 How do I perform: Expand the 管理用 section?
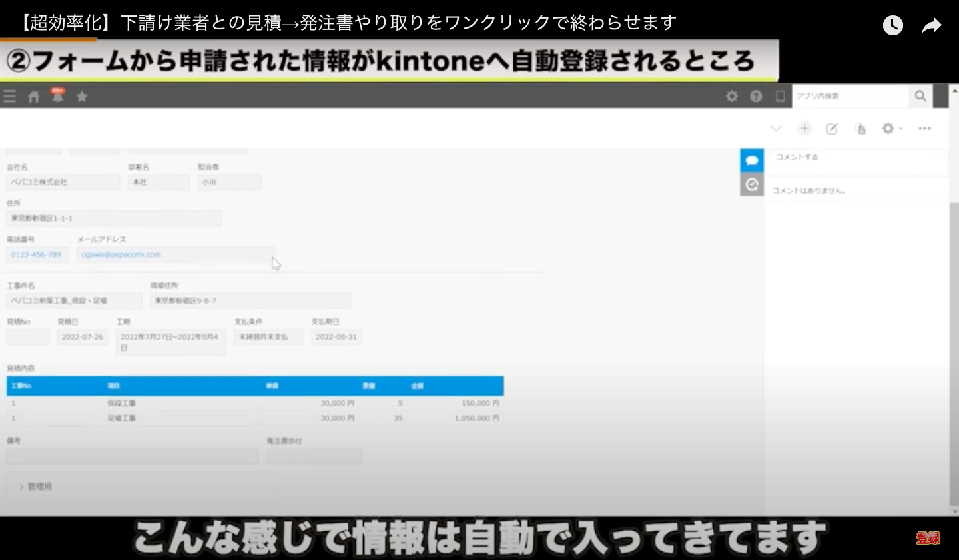click(38, 486)
